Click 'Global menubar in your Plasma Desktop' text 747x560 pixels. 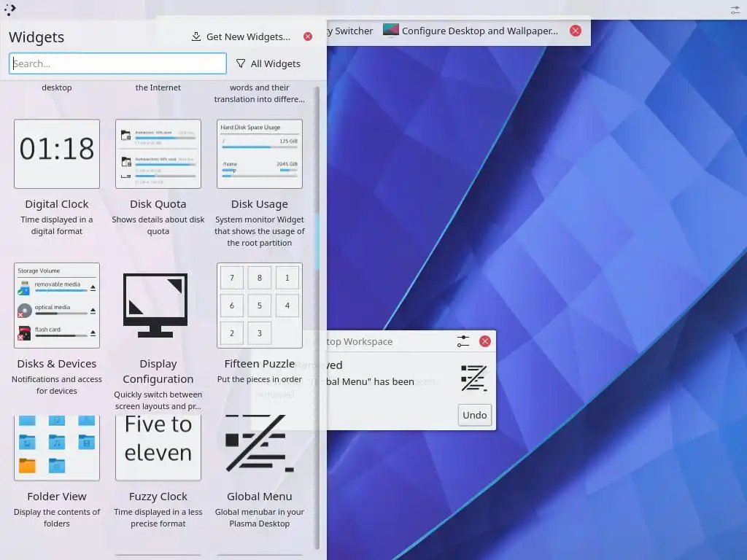pyautogui.click(x=260, y=518)
